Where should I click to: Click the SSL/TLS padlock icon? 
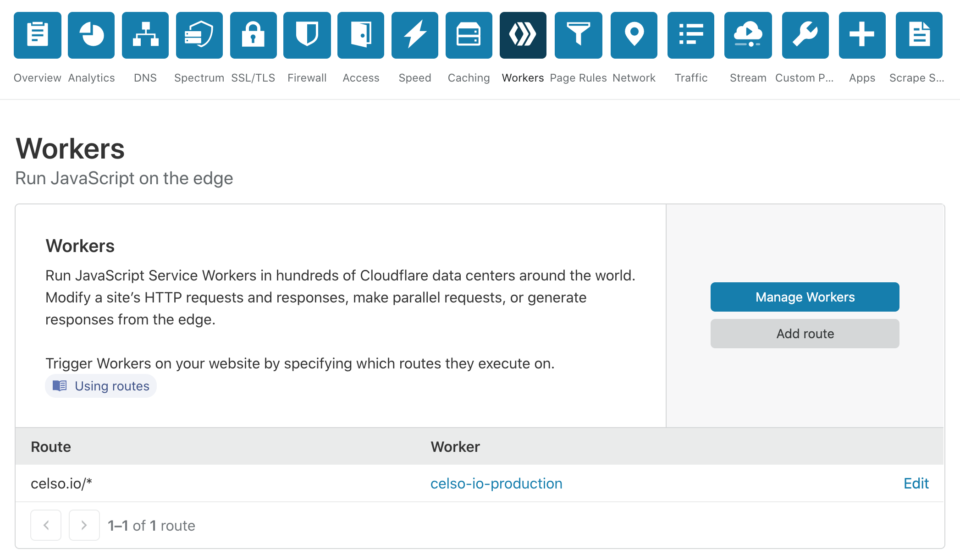[253, 35]
